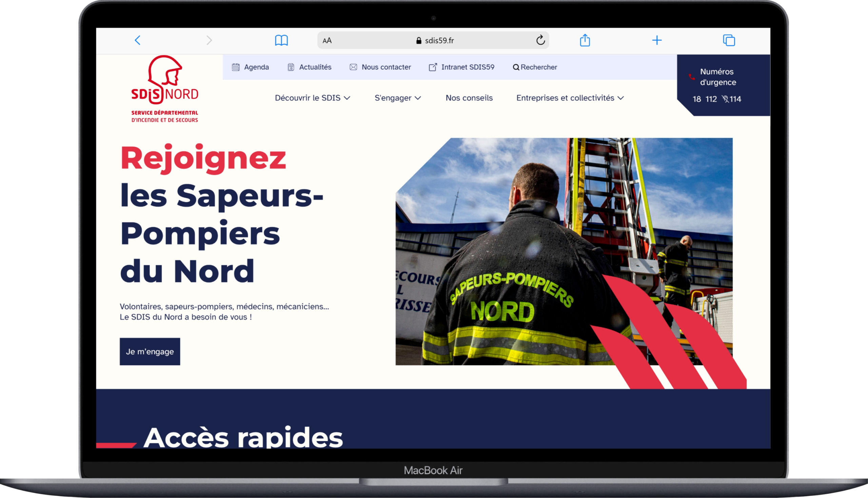This screenshot has width=868, height=498.
Task: Open the AA reader text-size menu
Action: click(x=327, y=41)
